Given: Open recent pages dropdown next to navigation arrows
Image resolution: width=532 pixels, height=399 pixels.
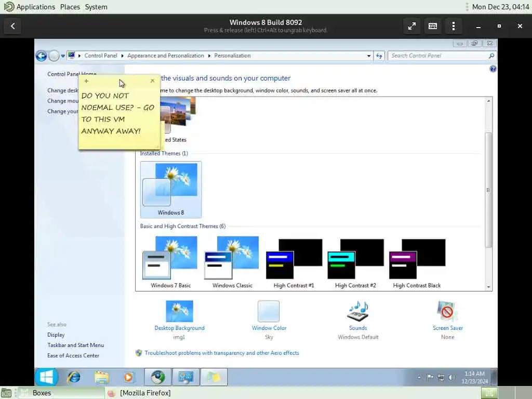Looking at the screenshot, I should point(63,56).
